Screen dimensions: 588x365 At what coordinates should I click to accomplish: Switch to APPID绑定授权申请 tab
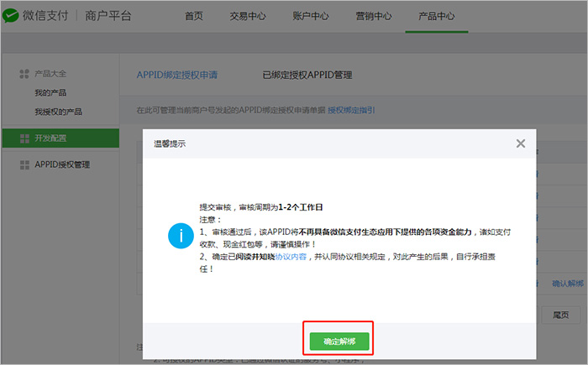(177, 75)
